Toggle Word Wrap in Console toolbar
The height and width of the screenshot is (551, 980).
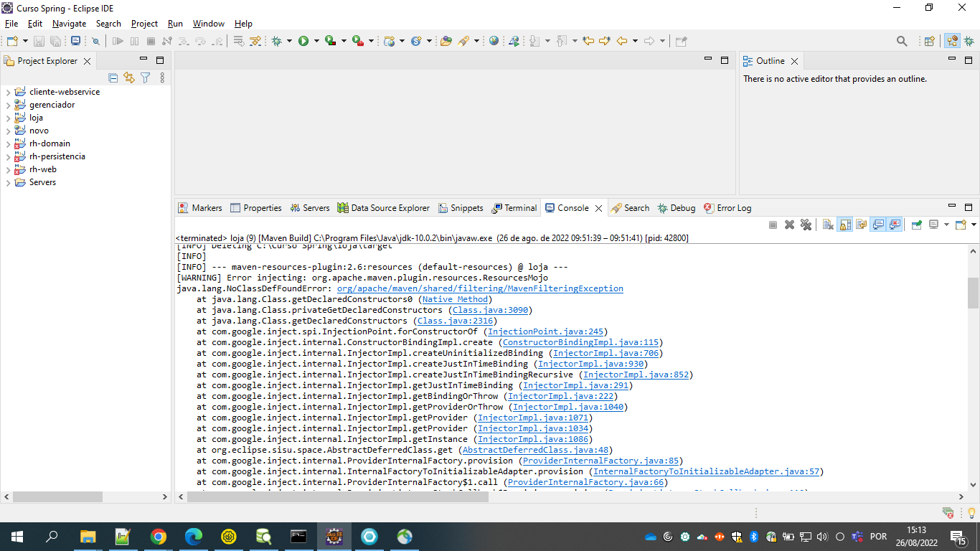point(861,225)
